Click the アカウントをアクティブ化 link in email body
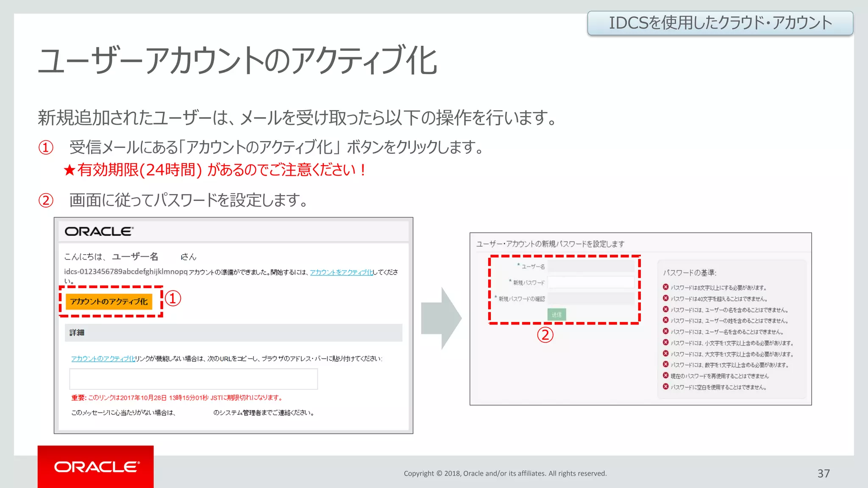The image size is (868, 488). click(341, 272)
